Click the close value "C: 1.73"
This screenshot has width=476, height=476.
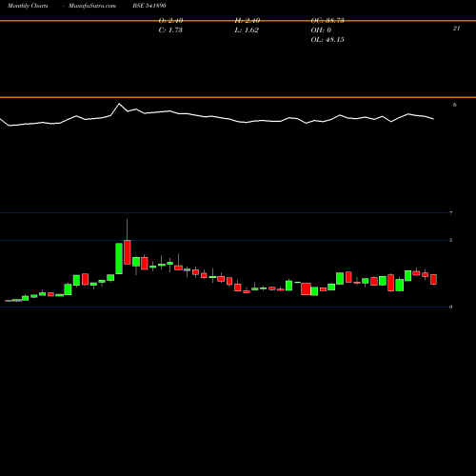point(170,30)
